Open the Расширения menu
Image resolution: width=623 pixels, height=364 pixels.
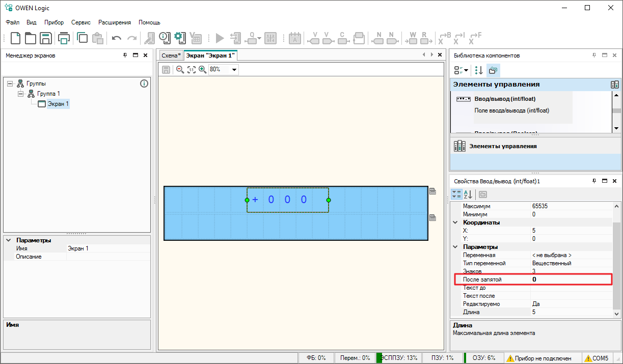[115, 22]
